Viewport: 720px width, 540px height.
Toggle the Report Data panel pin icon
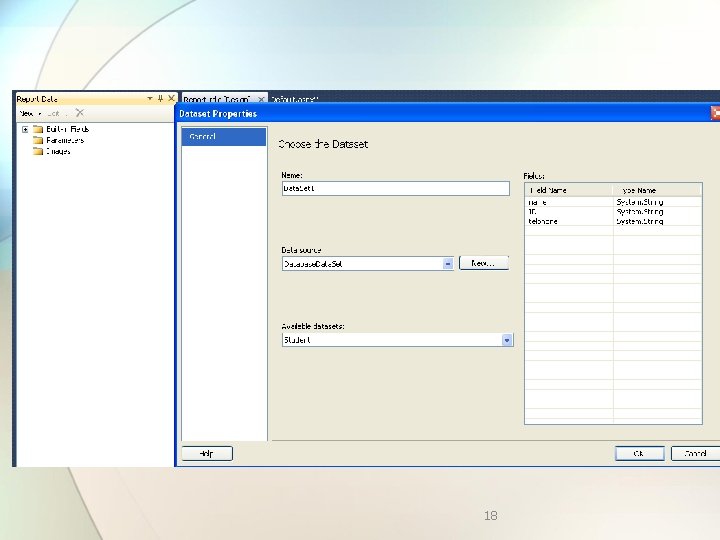(160, 99)
